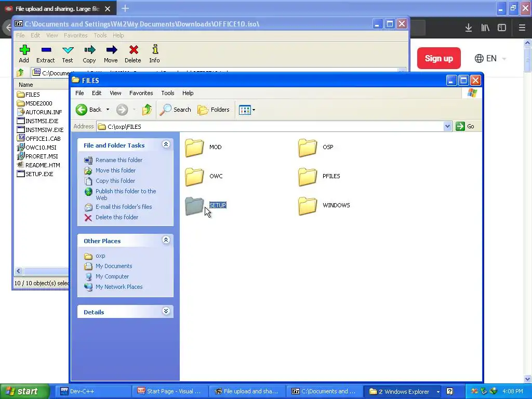Click the Move icon in 7-Zip toolbar

pyautogui.click(x=111, y=54)
